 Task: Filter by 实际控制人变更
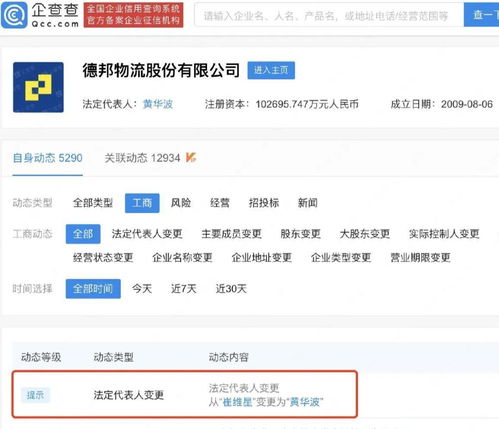pyautogui.click(x=444, y=234)
